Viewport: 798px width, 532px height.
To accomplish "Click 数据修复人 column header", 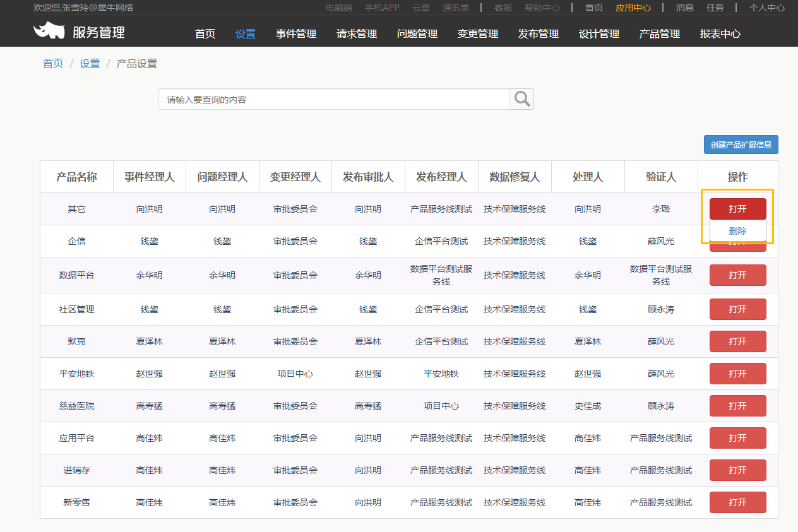I will tap(515, 177).
